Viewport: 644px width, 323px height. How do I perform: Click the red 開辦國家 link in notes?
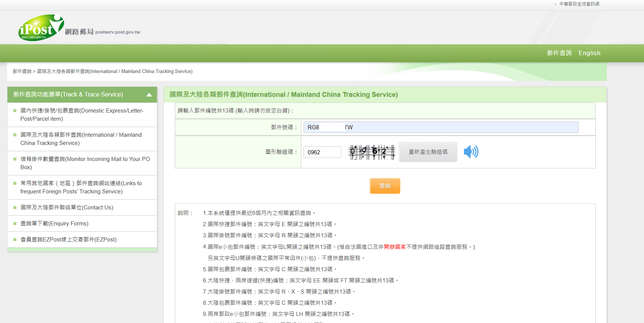(x=395, y=247)
